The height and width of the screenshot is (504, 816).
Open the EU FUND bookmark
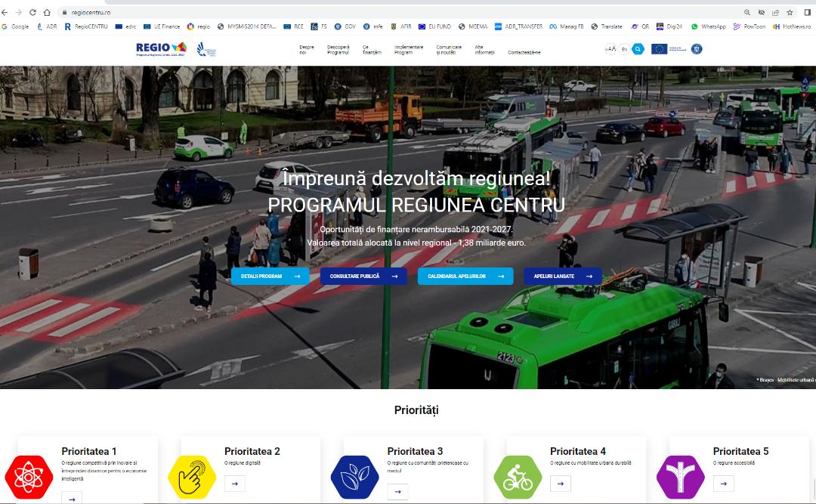434,26
